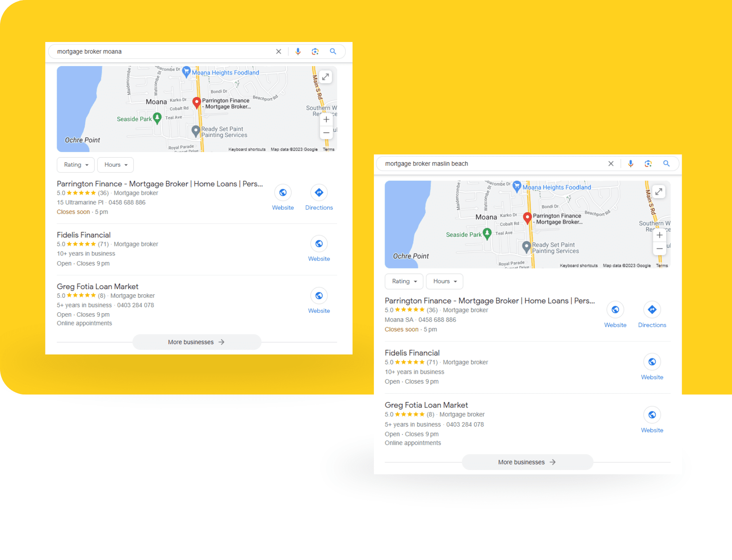Image resolution: width=732 pixels, height=560 pixels.
Task: Visit Greg Fotia website in maslin beach results
Action: pyautogui.click(x=652, y=420)
